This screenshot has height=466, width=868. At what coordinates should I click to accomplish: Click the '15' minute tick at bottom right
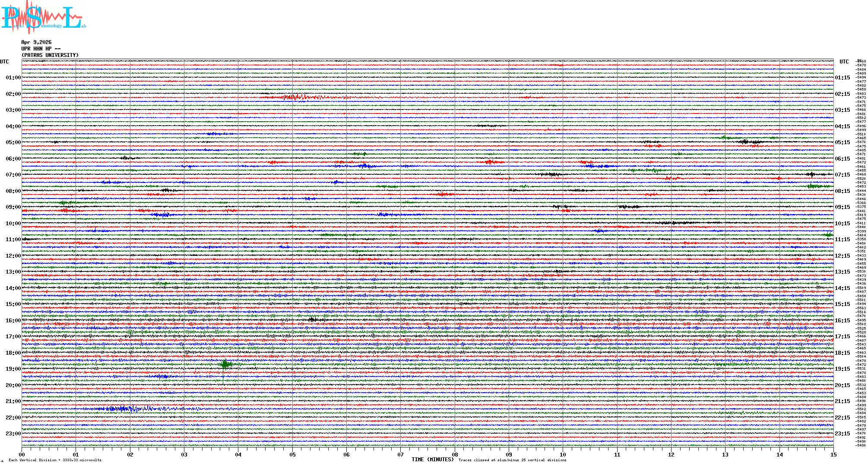coord(833,455)
